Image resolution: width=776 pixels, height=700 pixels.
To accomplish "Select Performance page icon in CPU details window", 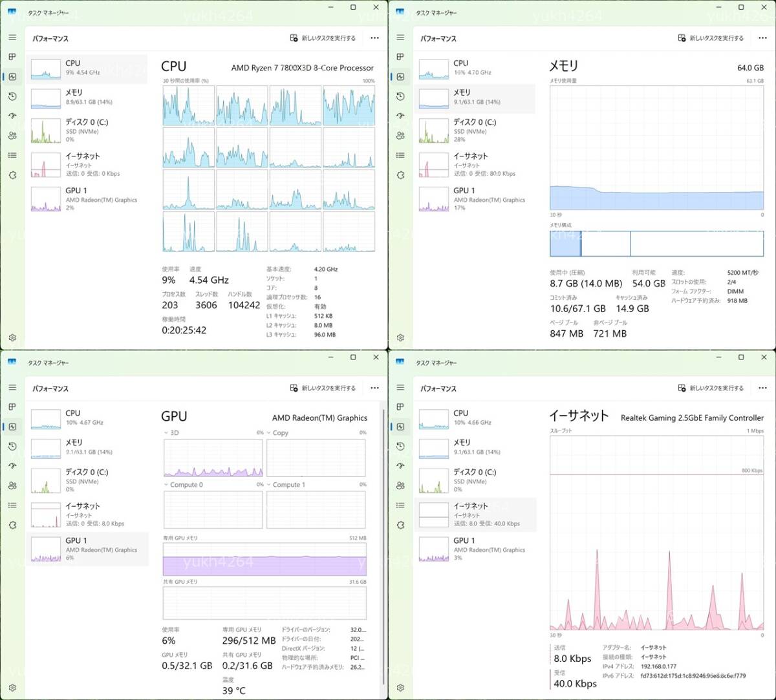I will tap(12, 76).
